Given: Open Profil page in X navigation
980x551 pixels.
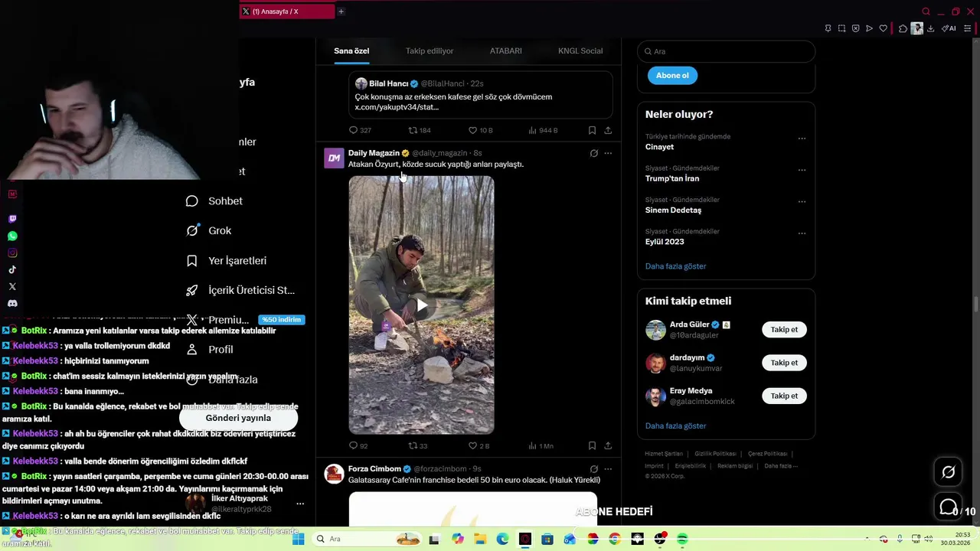Looking at the screenshot, I should [210, 349].
